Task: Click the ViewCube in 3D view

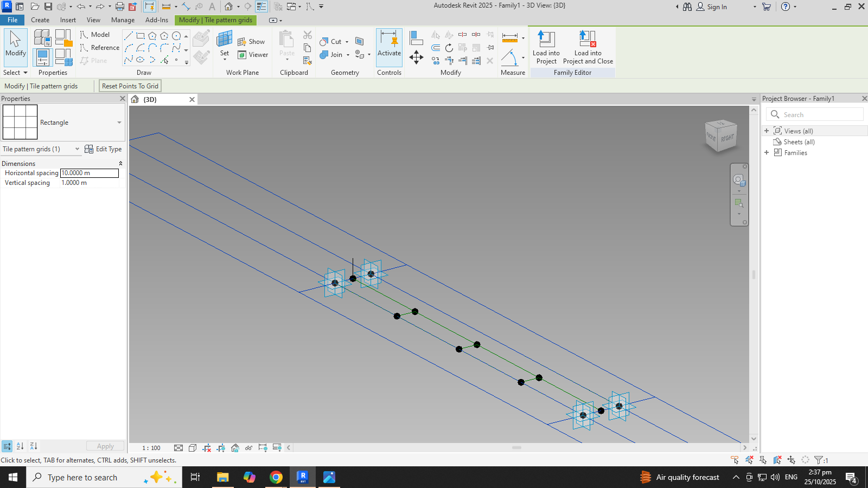Action: click(721, 136)
